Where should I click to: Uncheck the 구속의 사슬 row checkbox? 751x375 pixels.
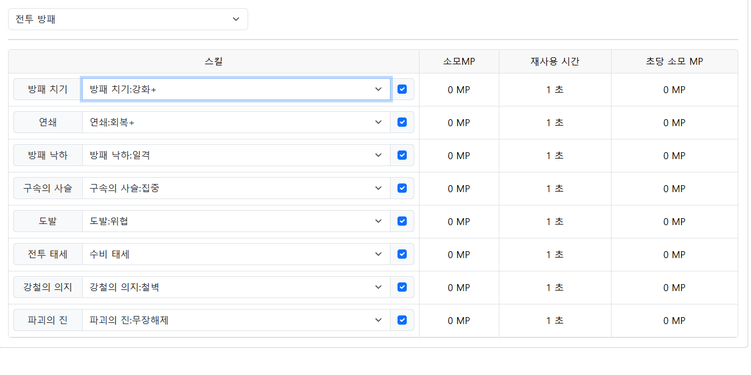tap(402, 188)
